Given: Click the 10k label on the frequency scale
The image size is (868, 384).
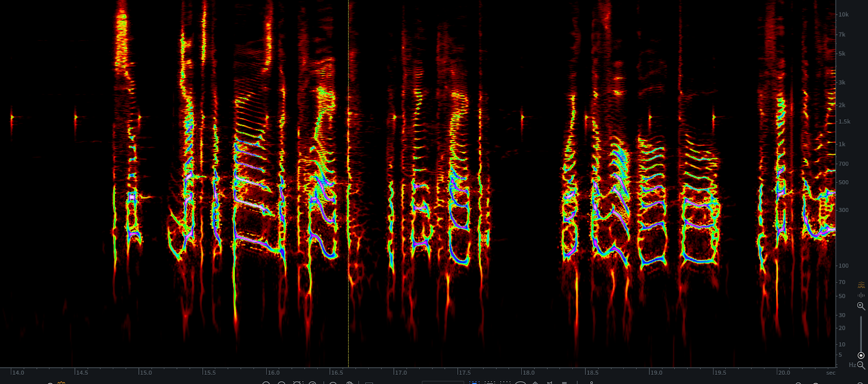Looking at the screenshot, I should pos(844,15).
